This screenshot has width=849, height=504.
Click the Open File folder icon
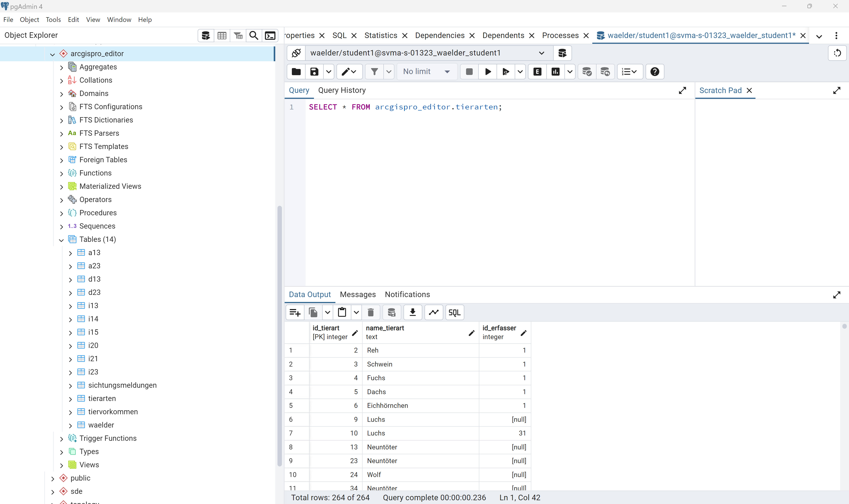[x=296, y=72]
